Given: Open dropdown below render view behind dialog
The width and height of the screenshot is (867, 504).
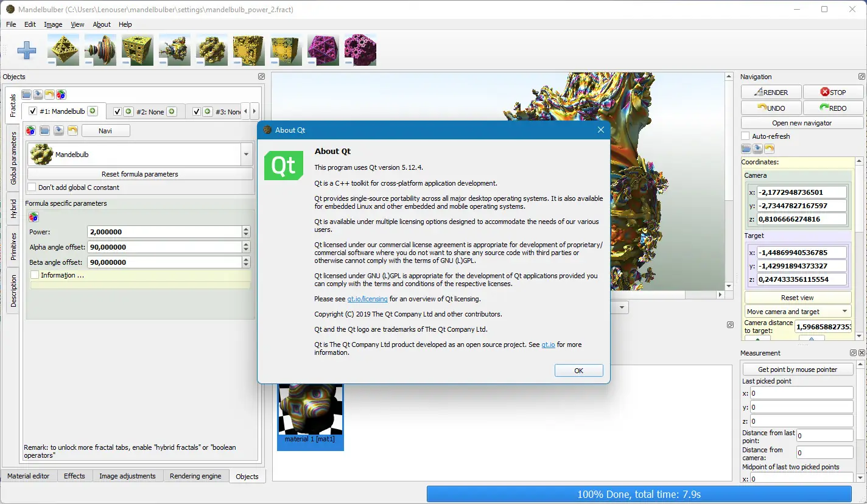Looking at the screenshot, I should point(620,307).
